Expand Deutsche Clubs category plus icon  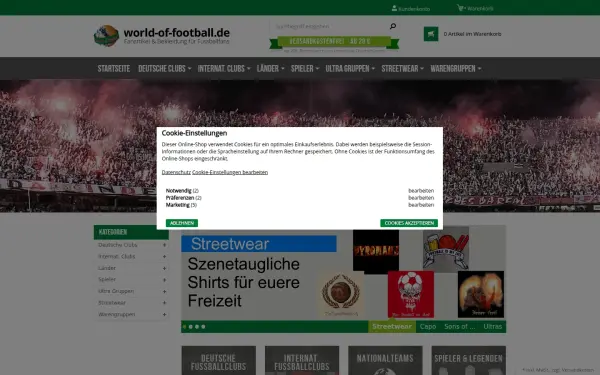click(x=164, y=245)
